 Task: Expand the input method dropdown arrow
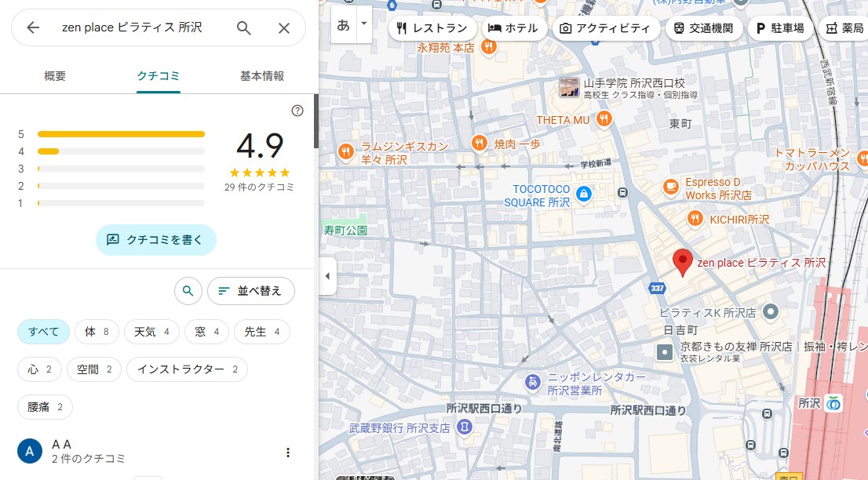pos(363,24)
